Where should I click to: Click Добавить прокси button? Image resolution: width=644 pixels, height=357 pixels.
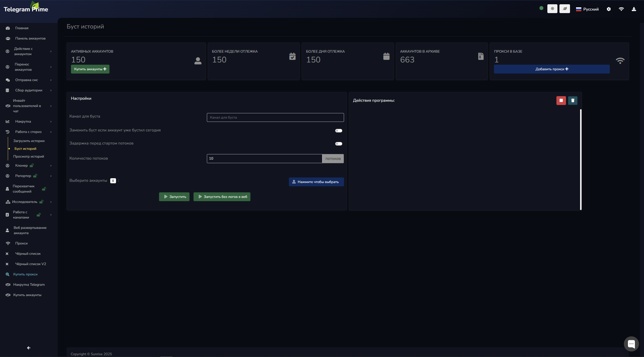click(x=552, y=69)
